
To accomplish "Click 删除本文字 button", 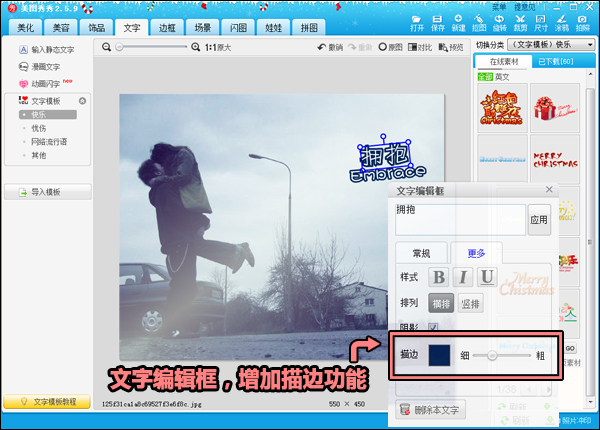I will 429,410.
